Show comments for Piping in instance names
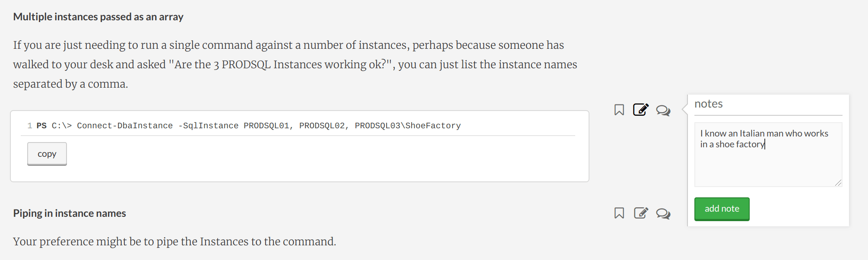Image resolution: width=868 pixels, height=260 pixels. (663, 213)
